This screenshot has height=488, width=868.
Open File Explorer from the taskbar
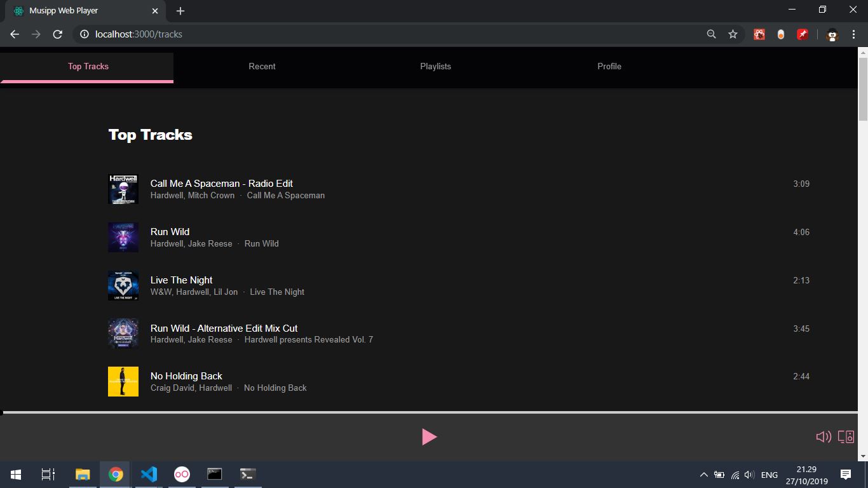click(x=83, y=475)
